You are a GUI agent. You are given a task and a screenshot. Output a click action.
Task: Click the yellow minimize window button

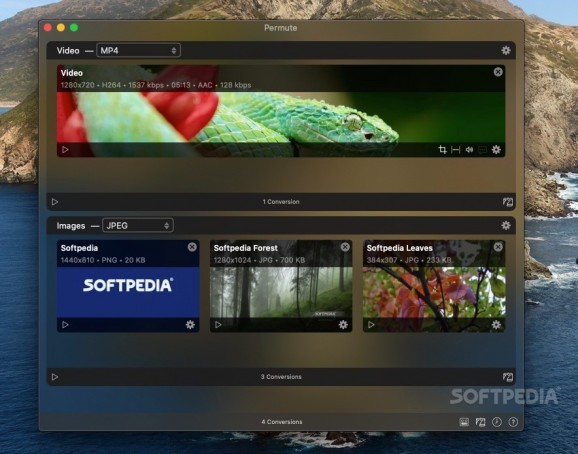61,28
